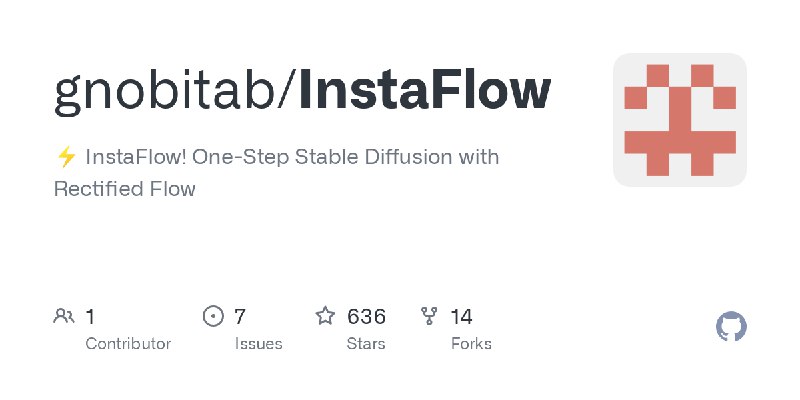The image size is (800, 400).
Task: Click the Contributor label
Action: (128, 344)
